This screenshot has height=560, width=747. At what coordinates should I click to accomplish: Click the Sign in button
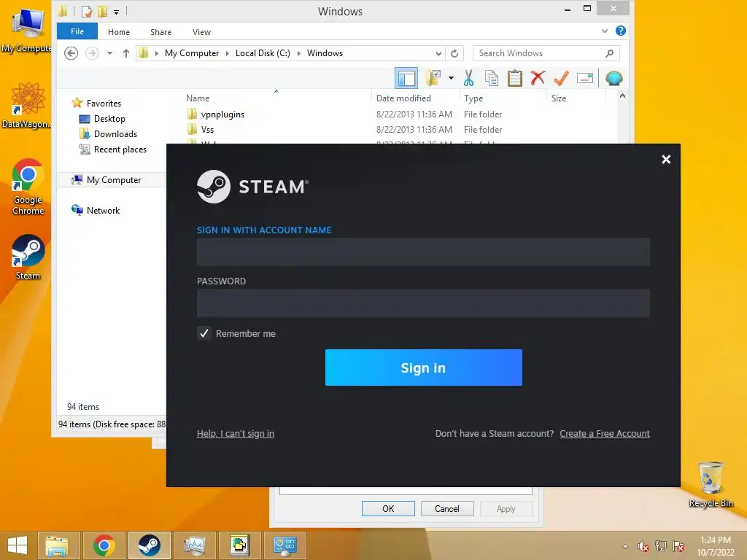pos(424,367)
